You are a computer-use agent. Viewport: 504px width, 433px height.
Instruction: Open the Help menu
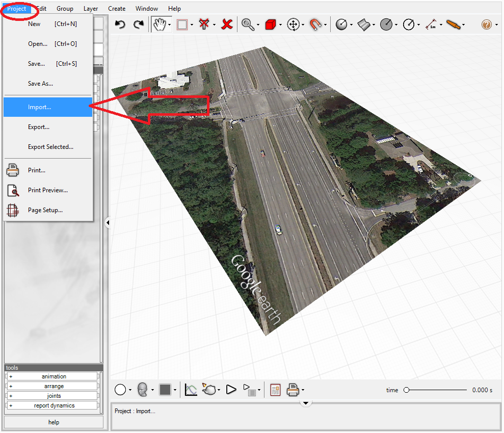174,9
